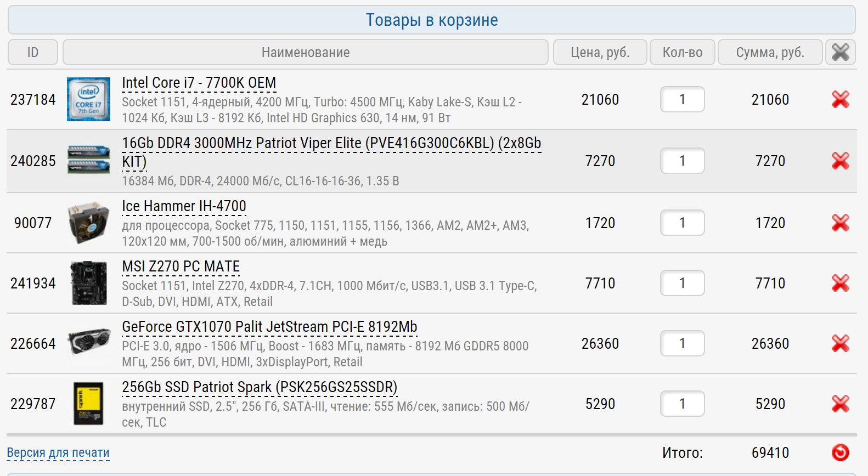This screenshot has height=476, width=868.
Task: Click Palit GTX1070 graphics card thumbnail
Action: pyautogui.click(x=88, y=342)
